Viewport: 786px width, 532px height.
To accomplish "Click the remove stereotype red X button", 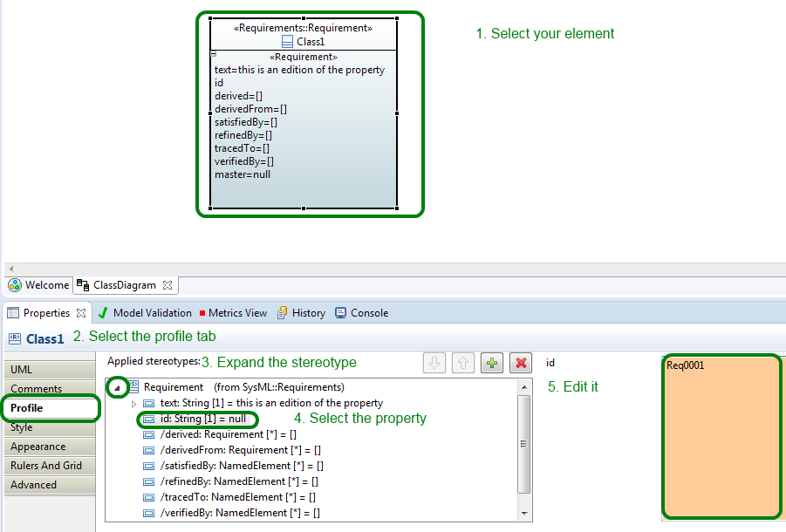I will coord(521,363).
